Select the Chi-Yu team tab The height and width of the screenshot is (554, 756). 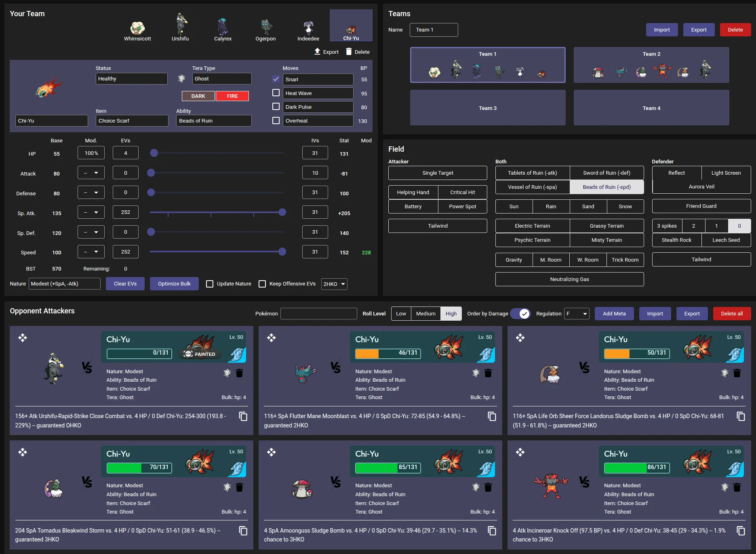pos(351,25)
